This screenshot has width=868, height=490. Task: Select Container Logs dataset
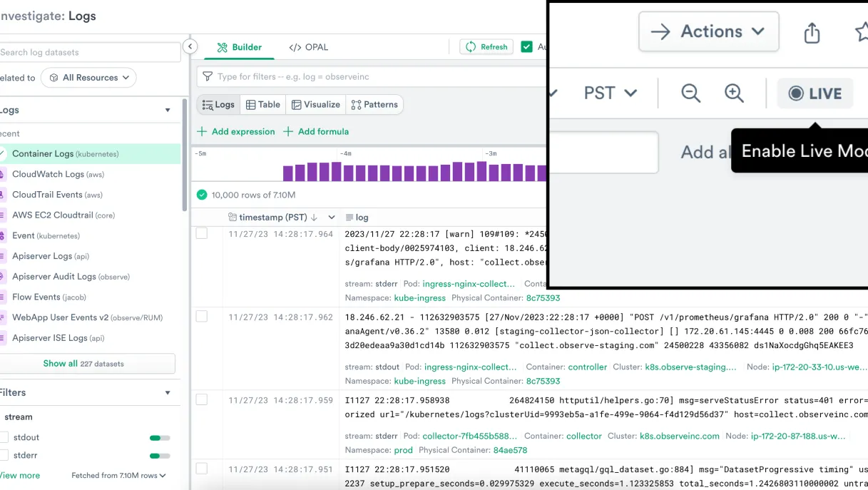[89, 154]
